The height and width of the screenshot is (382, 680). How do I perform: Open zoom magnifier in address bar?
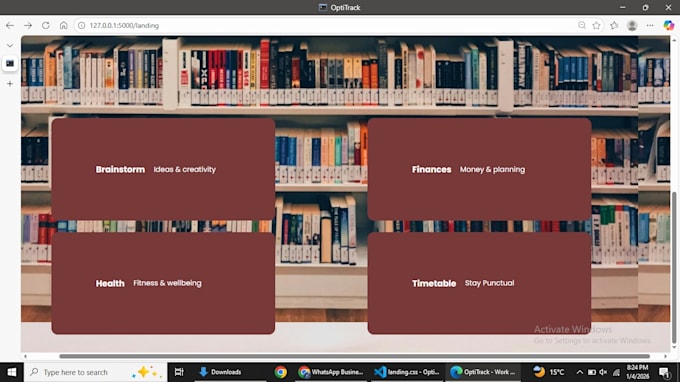pos(582,26)
